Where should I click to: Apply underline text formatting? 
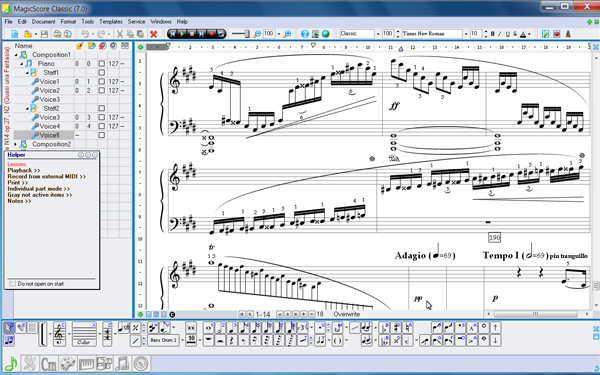(508, 34)
